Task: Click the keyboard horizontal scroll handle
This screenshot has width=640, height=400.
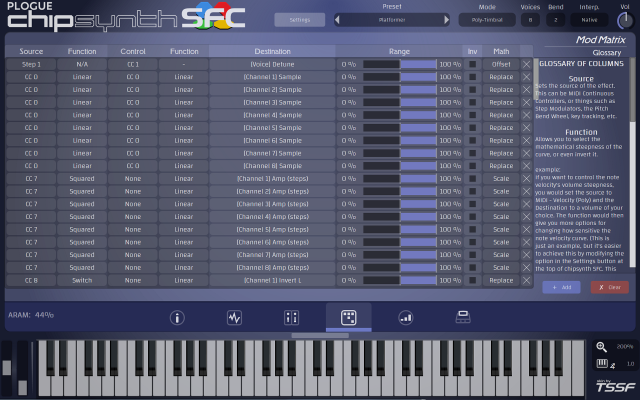Action: point(320,336)
